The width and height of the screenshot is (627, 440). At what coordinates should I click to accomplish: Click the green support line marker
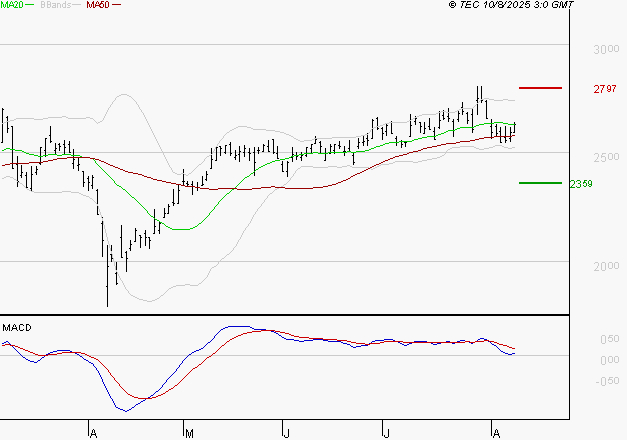541,183
